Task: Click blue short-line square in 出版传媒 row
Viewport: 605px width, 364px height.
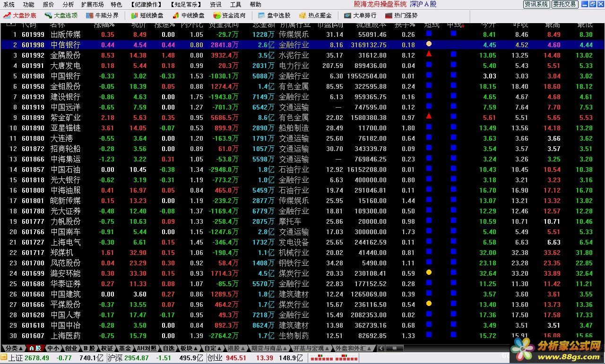Action: (x=429, y=34)
